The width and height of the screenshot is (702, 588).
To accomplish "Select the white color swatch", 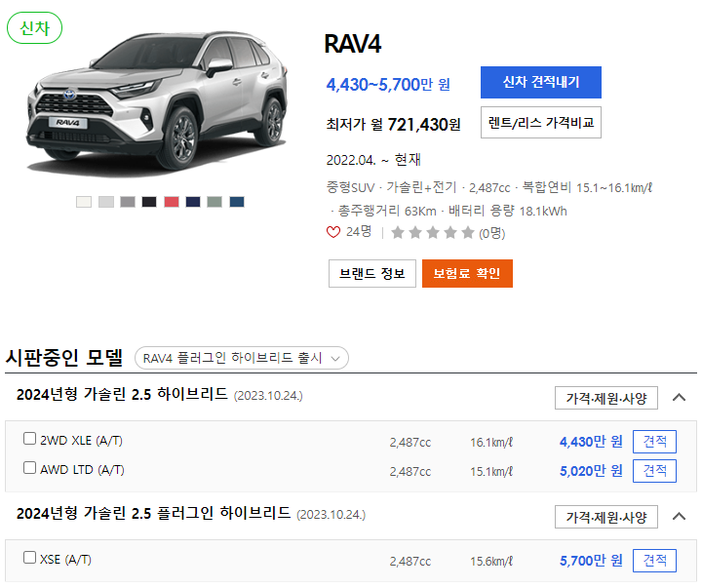I will click(x=84, y=202).
